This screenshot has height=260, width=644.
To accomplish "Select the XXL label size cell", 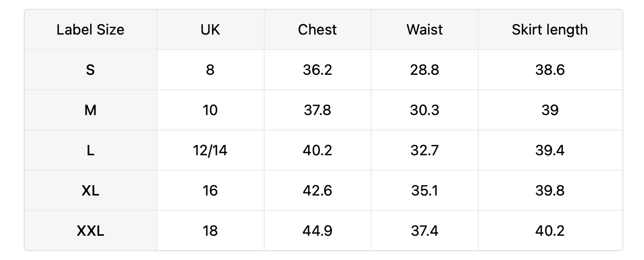I will [x=90, y=231].
